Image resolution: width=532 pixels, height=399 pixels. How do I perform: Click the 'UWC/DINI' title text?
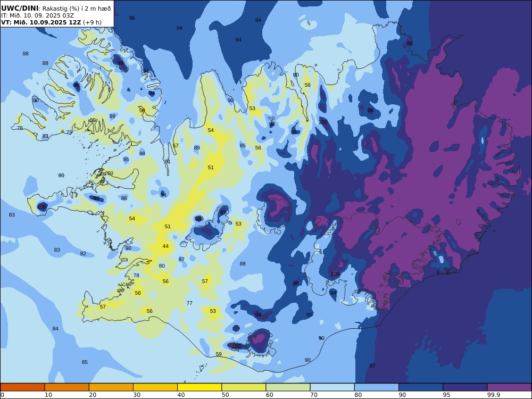20,9
